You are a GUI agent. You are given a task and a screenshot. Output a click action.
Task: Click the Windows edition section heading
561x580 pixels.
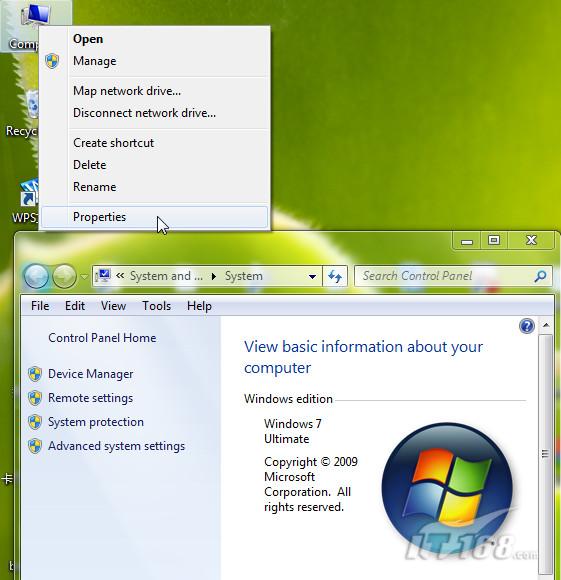tap(288, 399)
